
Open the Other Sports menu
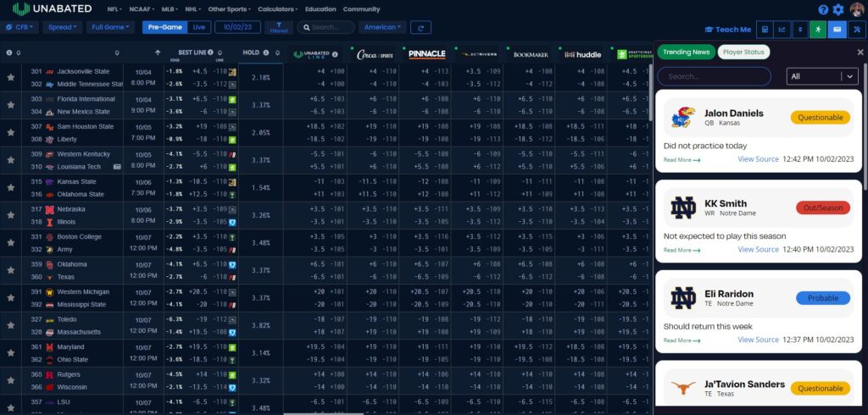(229, 9)
